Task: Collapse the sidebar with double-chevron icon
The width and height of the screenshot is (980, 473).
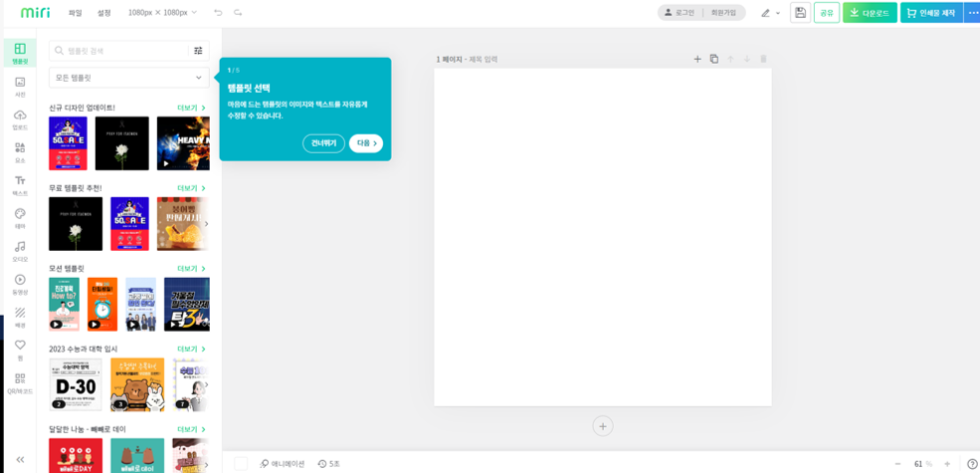Action: point(20,459)
